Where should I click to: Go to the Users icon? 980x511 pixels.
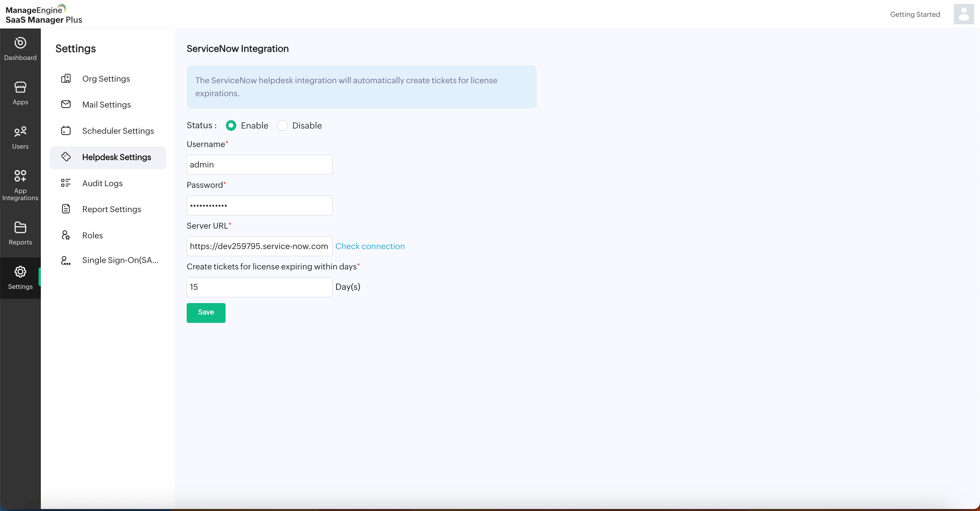(x=20, y=131)
